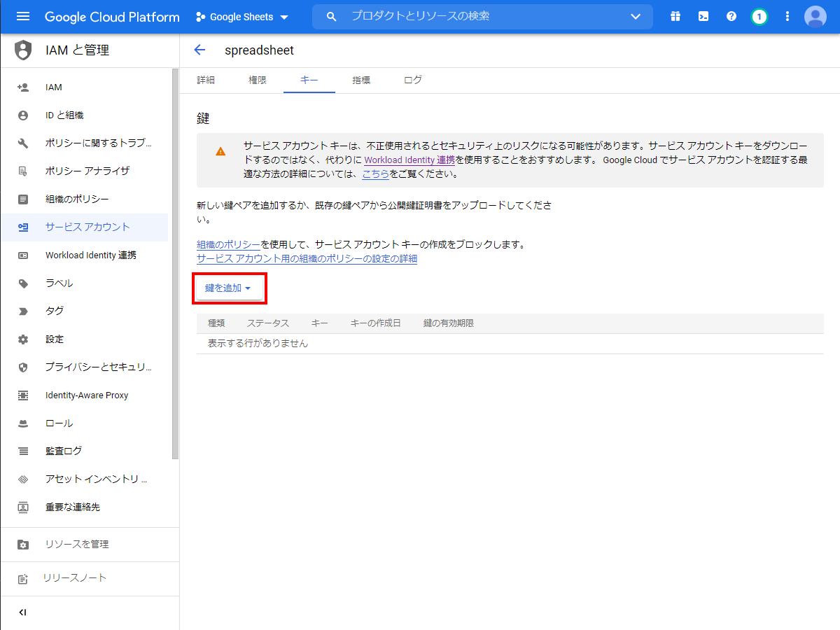This screenshot has height=630, width=840.
Task: Click the privacy shield icon in sidebar
Action: [23, 367]
